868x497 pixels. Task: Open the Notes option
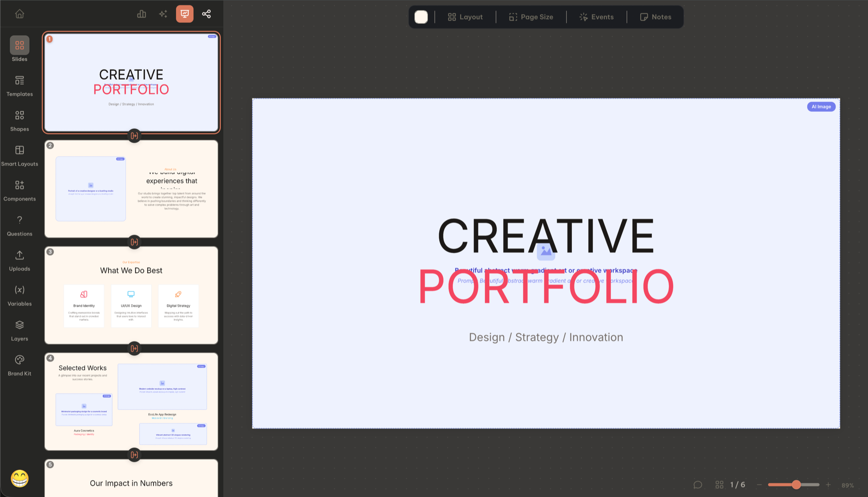(x=655, y=17)
